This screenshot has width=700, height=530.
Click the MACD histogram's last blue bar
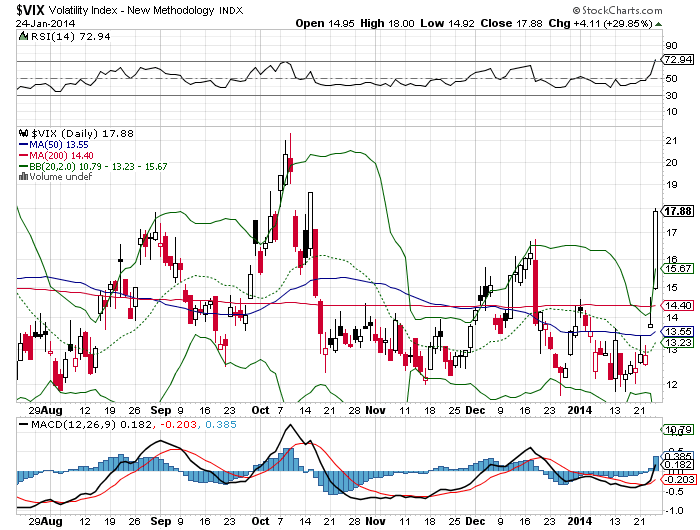[x=656, y=464]
